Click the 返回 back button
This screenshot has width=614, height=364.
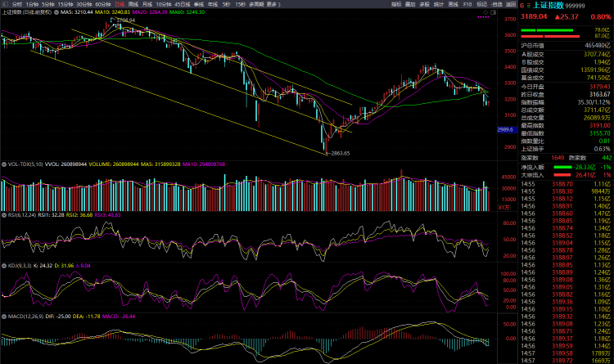point(510,4)
